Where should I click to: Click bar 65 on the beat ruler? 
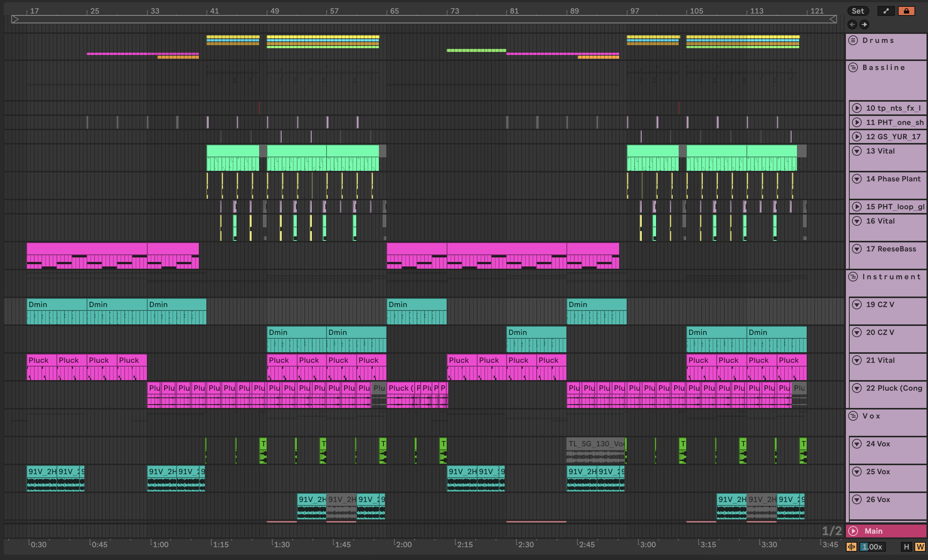pos(394,11)
